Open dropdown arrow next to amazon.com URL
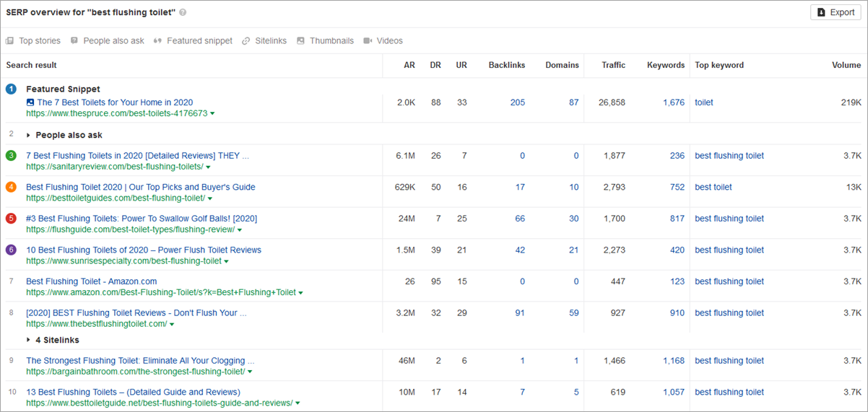The width and height of the screenshot is (868, 412). coord(300,293)
